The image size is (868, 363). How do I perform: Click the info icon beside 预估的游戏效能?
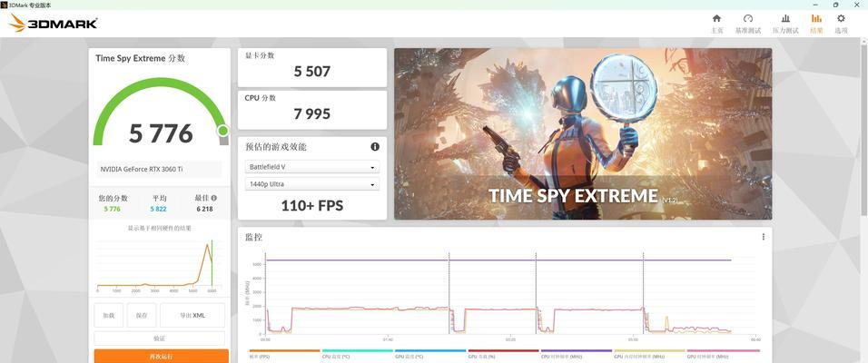tap(375, 147)
